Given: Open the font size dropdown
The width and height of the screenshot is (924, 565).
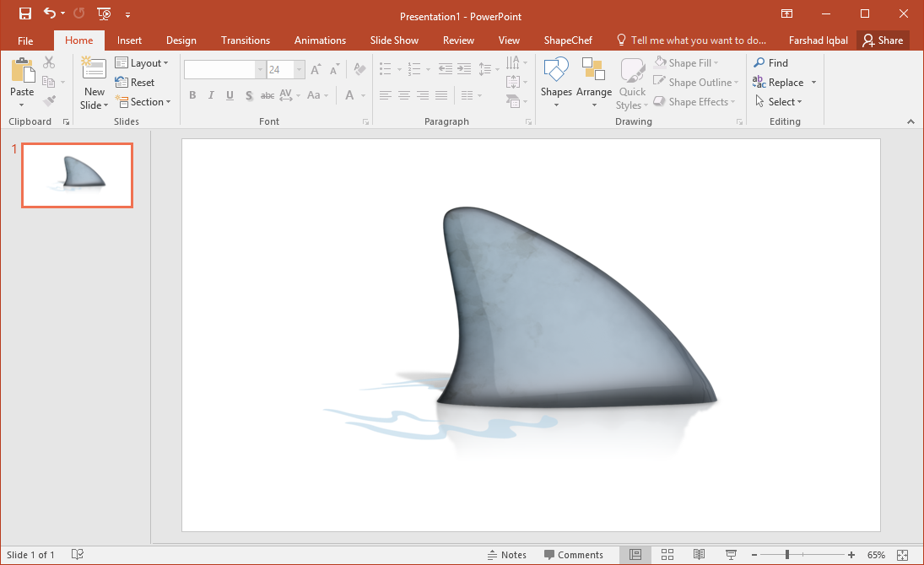Looking at the screenshot, I should (x=299, y=70).
